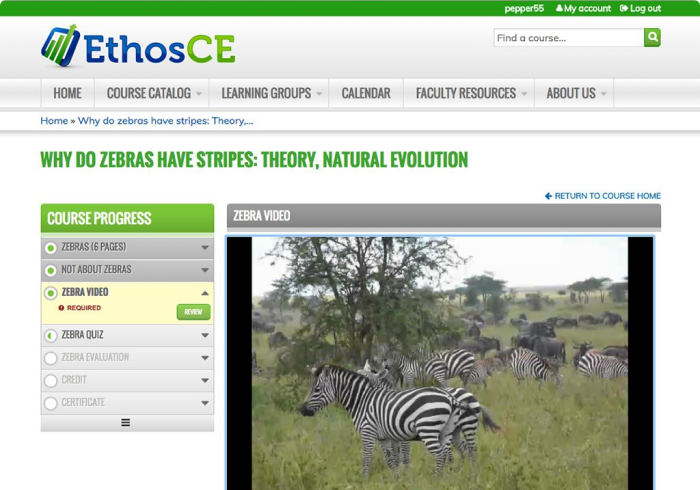
Task: Select the Zebra Evaluation course item
Action: coord(127,358)
